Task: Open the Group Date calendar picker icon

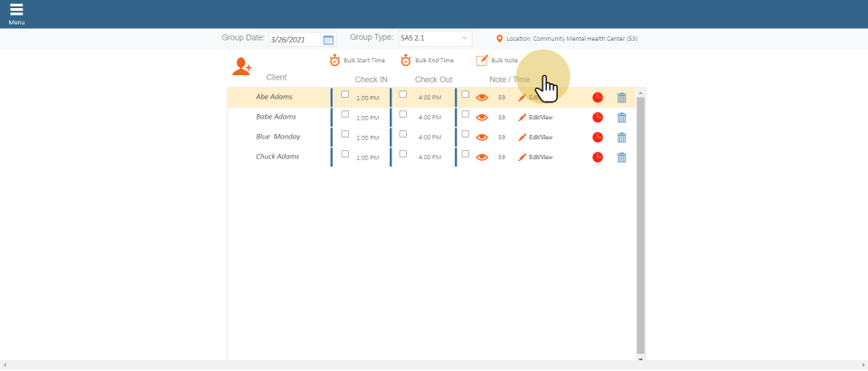Action: pos(328,40)
